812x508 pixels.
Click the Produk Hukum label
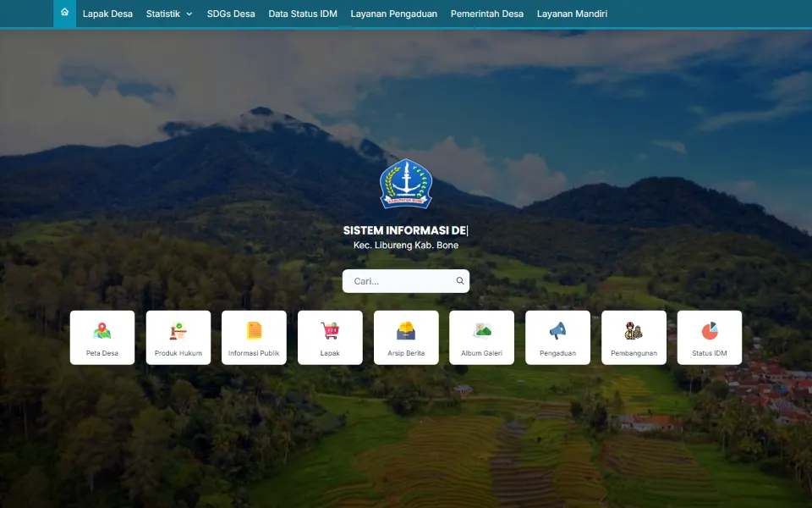178,353
